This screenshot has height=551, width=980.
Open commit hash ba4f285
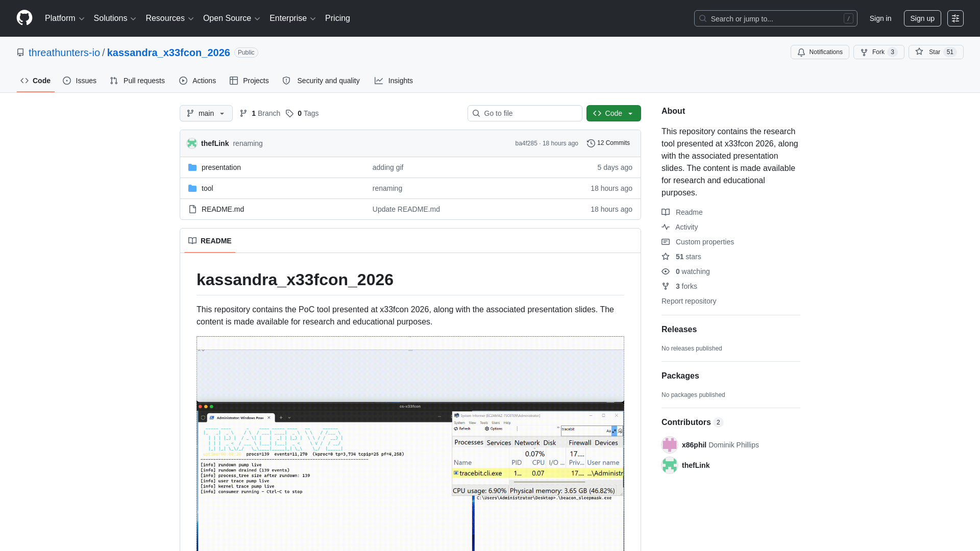[x=526, y=143]
